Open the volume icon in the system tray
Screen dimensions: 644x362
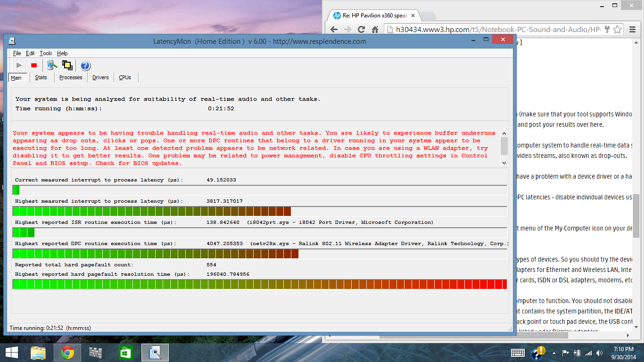[x=600, y=352]
